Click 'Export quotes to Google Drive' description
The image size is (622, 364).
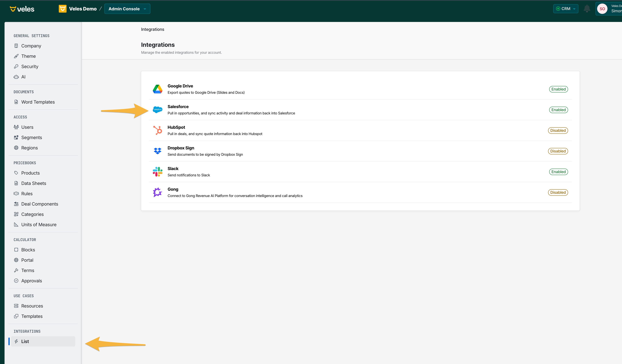(206, 93)
